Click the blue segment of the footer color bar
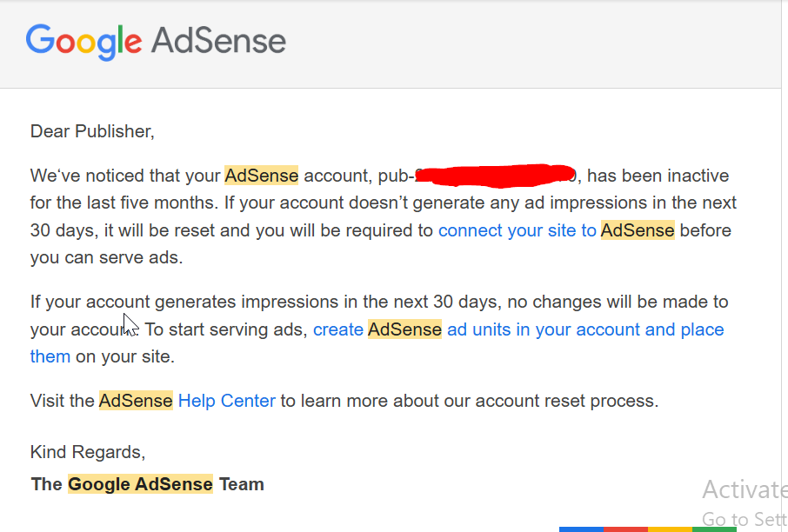This screenshot has width=788, height=532. [x=581, y=529]
